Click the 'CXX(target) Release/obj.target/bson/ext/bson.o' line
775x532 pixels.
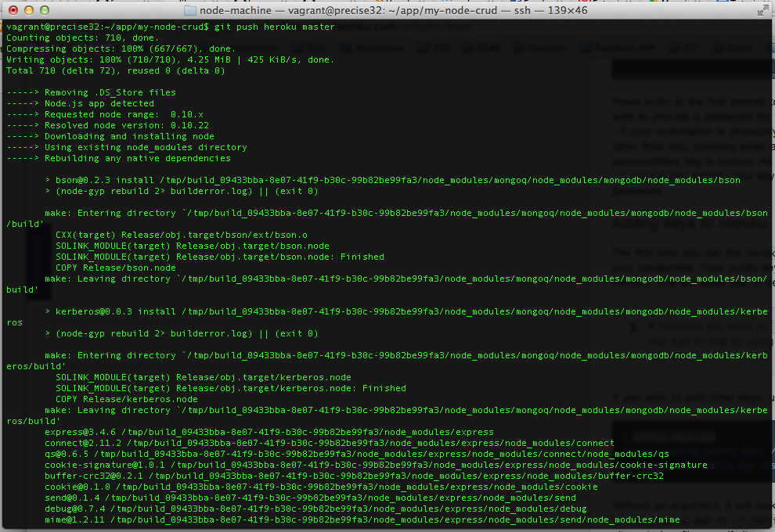coord(182,235)
